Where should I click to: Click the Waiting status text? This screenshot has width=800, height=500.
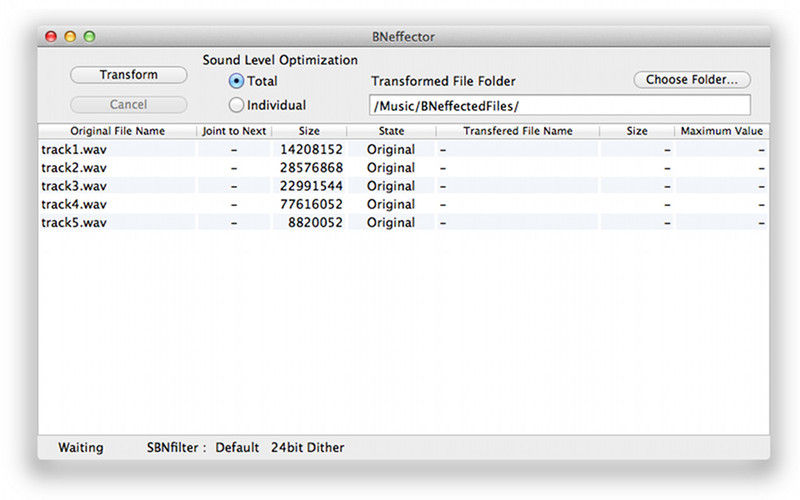point(81,447)
